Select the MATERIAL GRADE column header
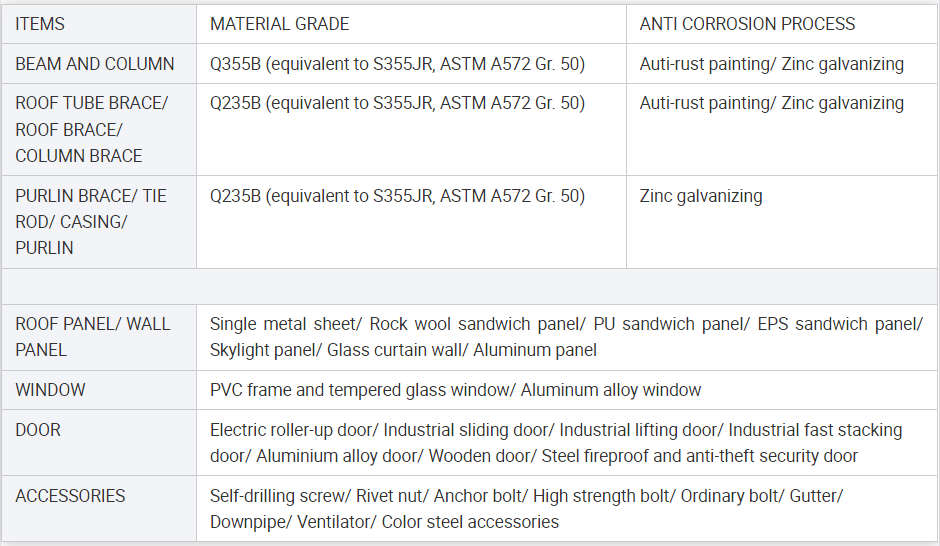The height and width of the screenshot is (546, 940). pos(279,24)
